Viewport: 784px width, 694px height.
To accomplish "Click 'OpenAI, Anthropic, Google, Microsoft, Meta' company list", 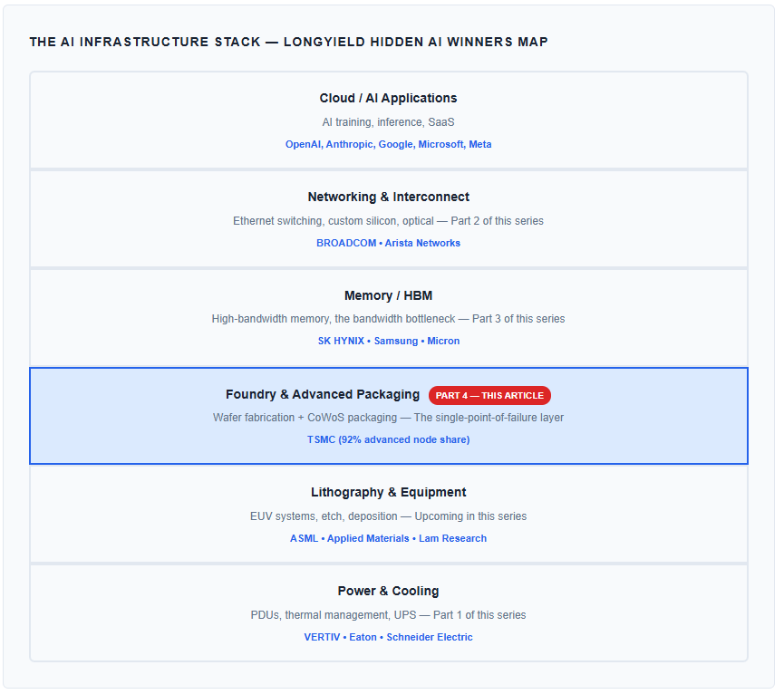I will click(388, 144).
